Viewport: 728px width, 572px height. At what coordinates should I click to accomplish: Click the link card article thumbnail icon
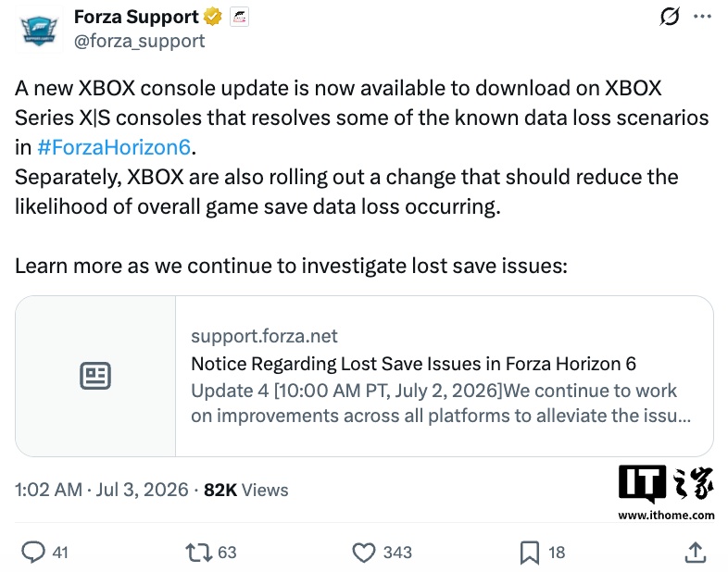(x=95, y=376)
